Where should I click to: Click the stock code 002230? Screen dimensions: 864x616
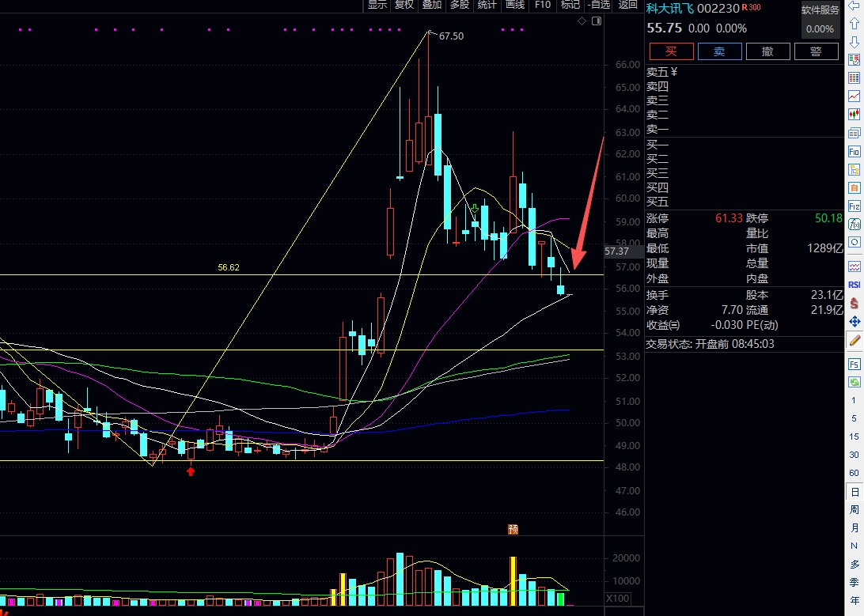point(718,8)
